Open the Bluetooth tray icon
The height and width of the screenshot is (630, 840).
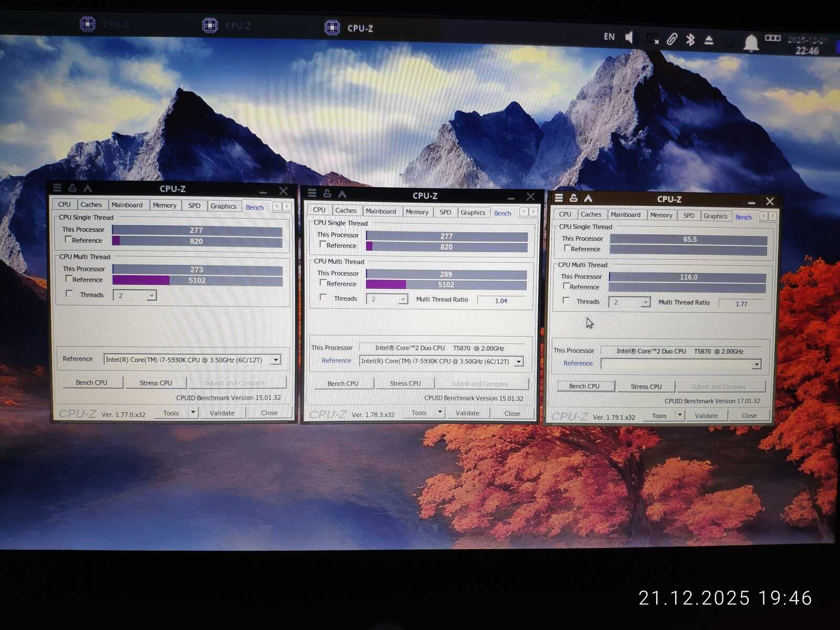690,39
